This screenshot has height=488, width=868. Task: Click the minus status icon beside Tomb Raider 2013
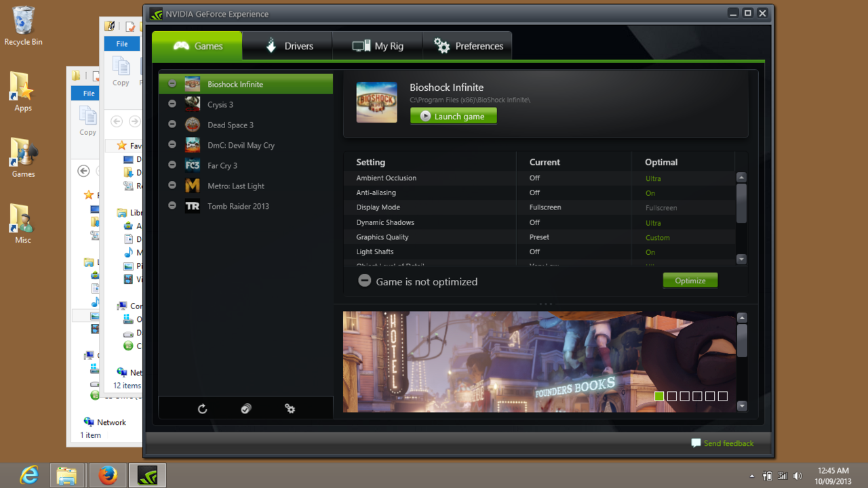[172, 206]
